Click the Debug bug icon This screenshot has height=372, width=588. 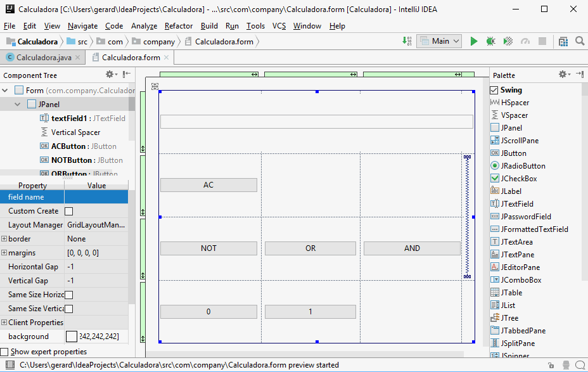pyautogui.click(x=490, y=41)
